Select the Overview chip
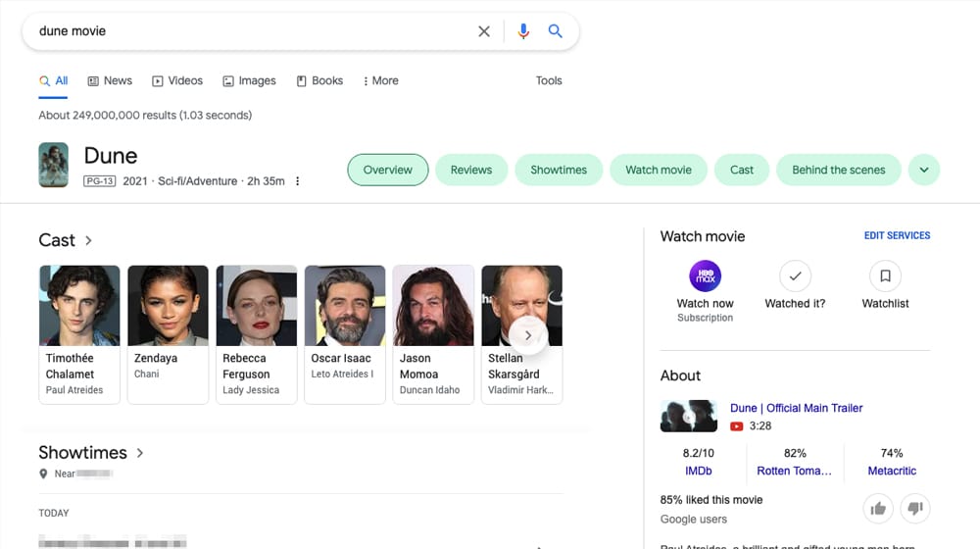 point(387,170)
